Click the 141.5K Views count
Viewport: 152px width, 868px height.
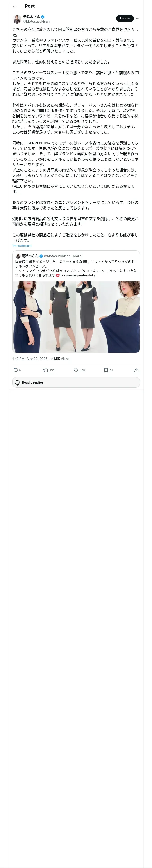click(60, 359)
